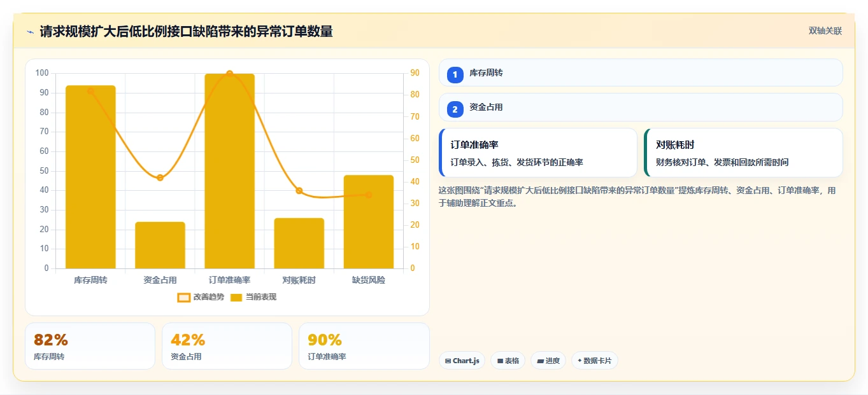Click the 对账耗时 bar in chart
868x395 pixels.
(x=299, y=243)
